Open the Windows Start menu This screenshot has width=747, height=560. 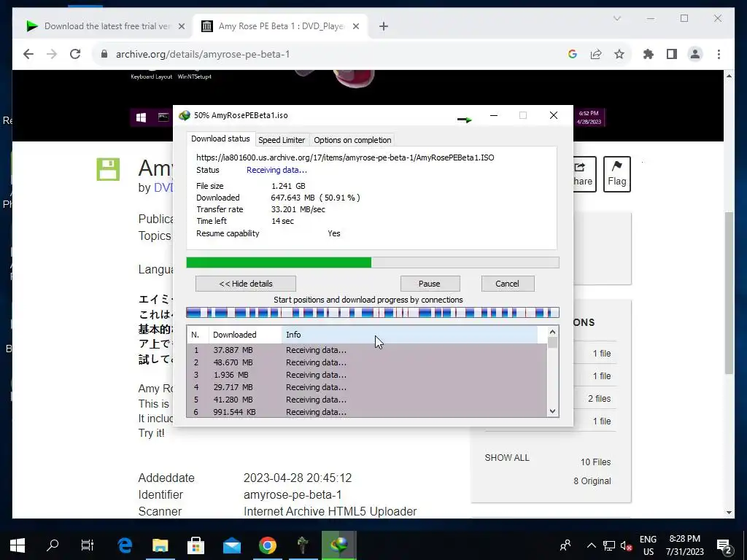(18, 545)
